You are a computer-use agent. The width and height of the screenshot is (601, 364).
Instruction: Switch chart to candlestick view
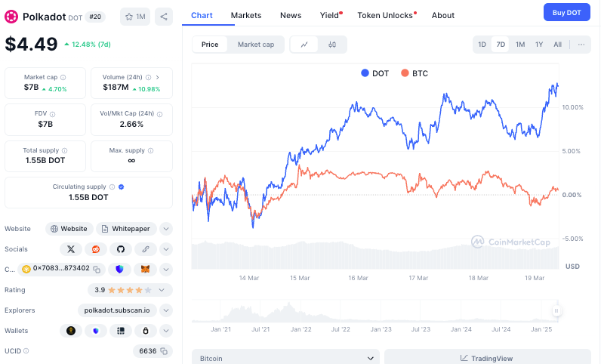pos(332,45)
